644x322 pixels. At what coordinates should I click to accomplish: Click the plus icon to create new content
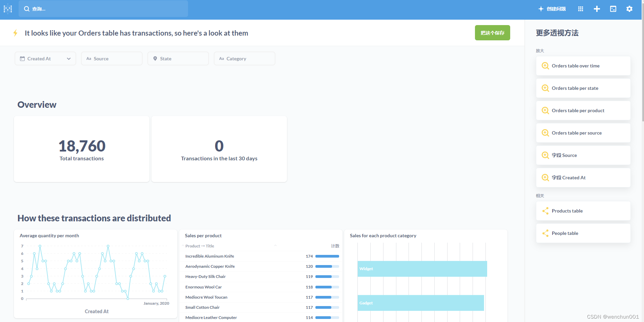[x=597, y=8]
